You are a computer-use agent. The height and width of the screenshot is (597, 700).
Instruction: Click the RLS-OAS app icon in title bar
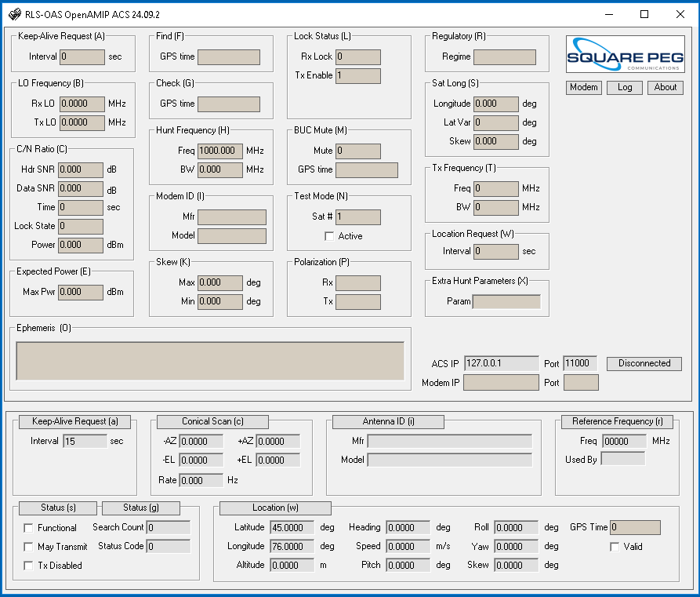point(15,14)
